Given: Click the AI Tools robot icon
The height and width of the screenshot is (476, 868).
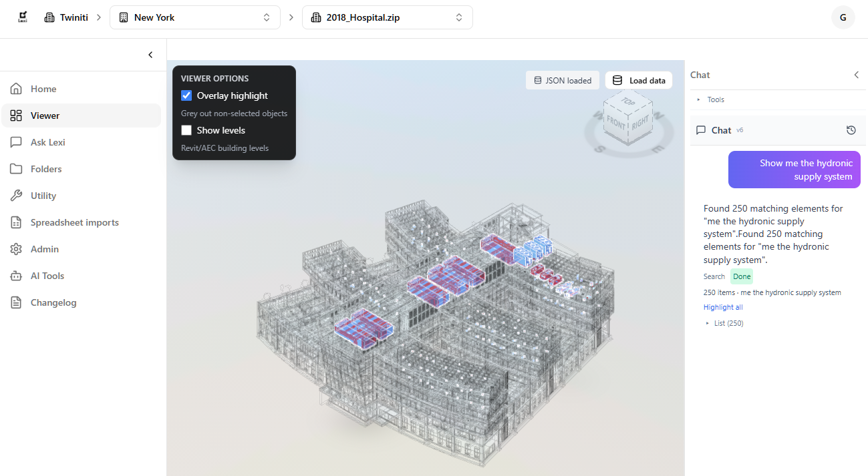Looking at the screenshot, I should (16, 276).
